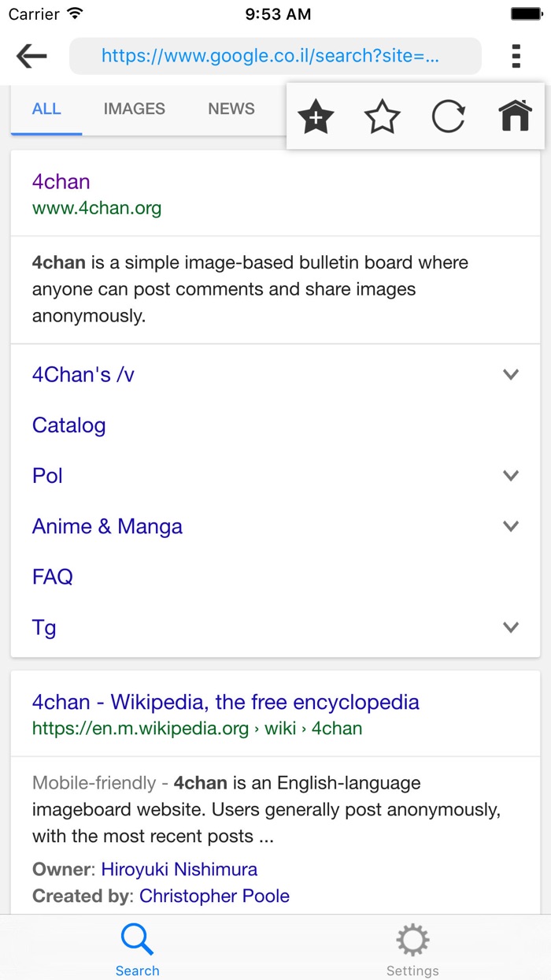This screenshot has width=551, height=980.
Task: Open the Catalog sitelink
Action: [x=68, y=425]
